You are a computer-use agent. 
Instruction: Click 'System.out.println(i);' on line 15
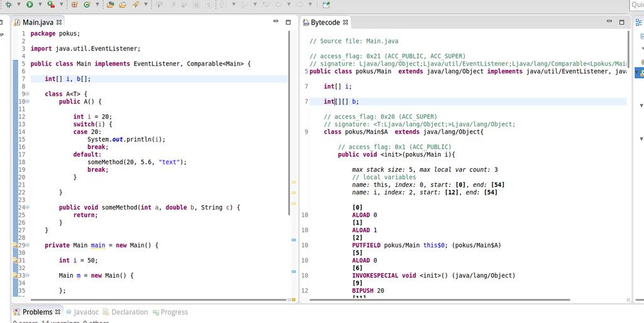pyautogui.click(x=126, y=140)
